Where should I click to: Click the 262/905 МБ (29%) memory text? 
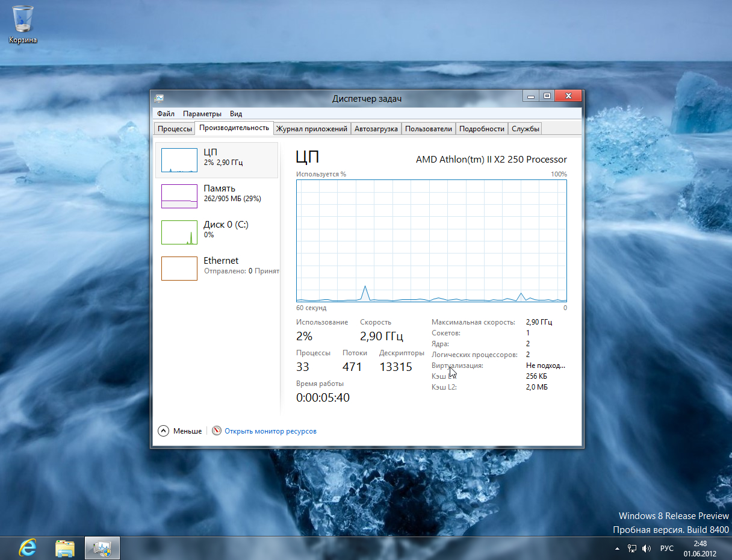pyautogui.click(x=232, y=199)
